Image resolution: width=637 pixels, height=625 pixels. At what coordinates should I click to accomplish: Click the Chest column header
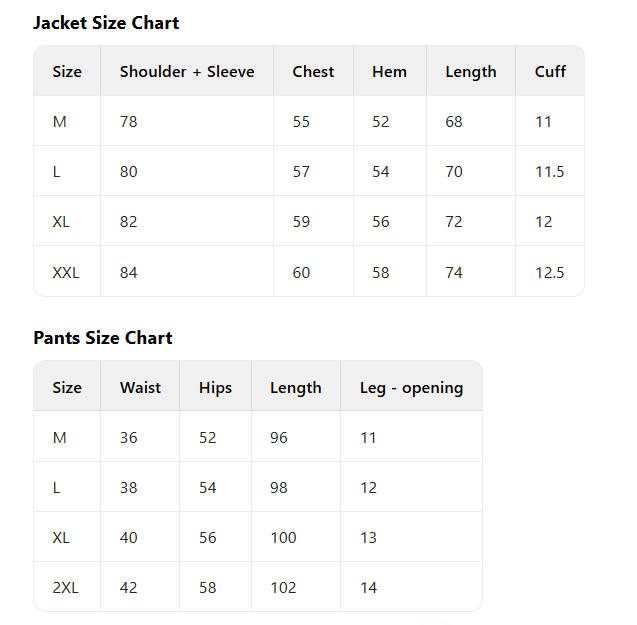313,72
